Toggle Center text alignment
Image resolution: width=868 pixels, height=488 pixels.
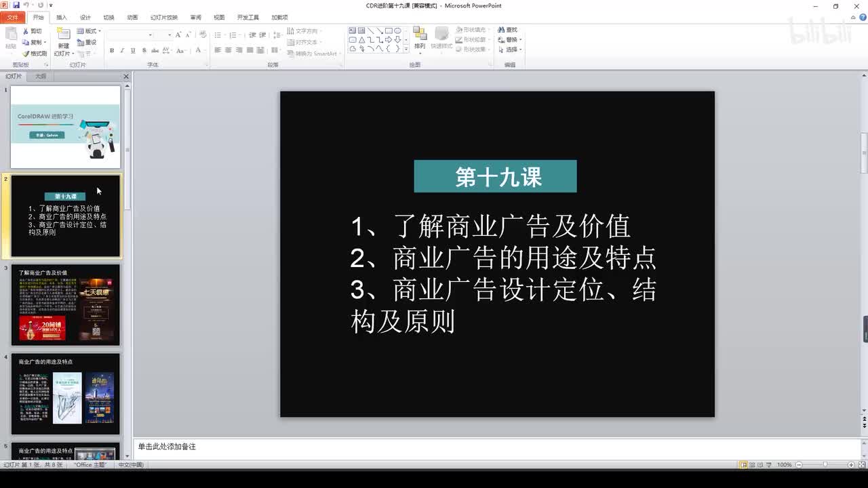click(x=229, y=50)
